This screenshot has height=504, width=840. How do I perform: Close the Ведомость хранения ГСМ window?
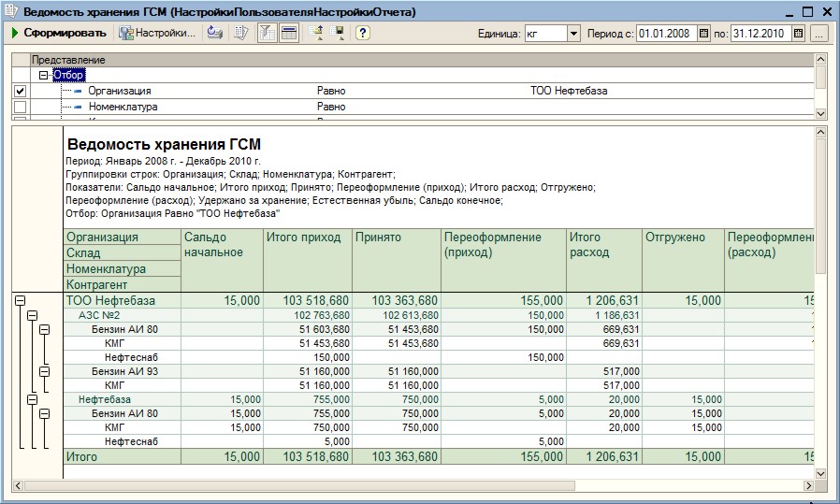[827, 11]
